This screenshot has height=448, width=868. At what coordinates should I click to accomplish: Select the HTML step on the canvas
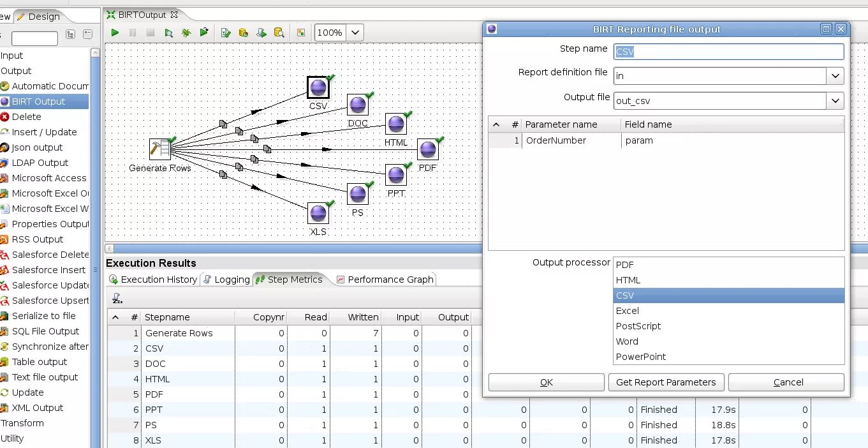click(x=396, y=124)
